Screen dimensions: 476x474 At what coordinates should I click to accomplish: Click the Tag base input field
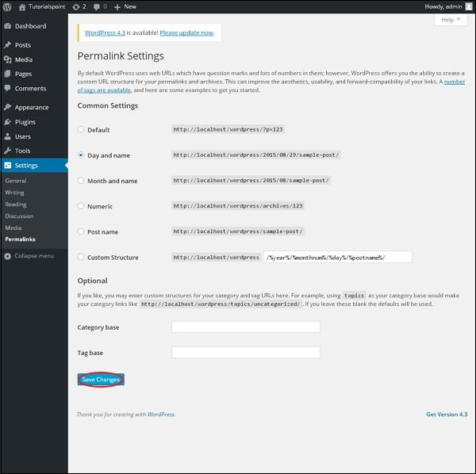pyautogui.click(x=246, y=353)
